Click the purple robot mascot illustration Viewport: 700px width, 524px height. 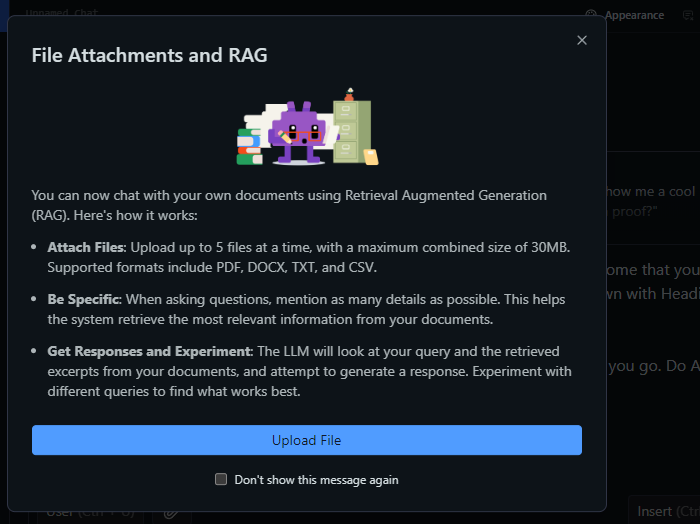point(298,131)
